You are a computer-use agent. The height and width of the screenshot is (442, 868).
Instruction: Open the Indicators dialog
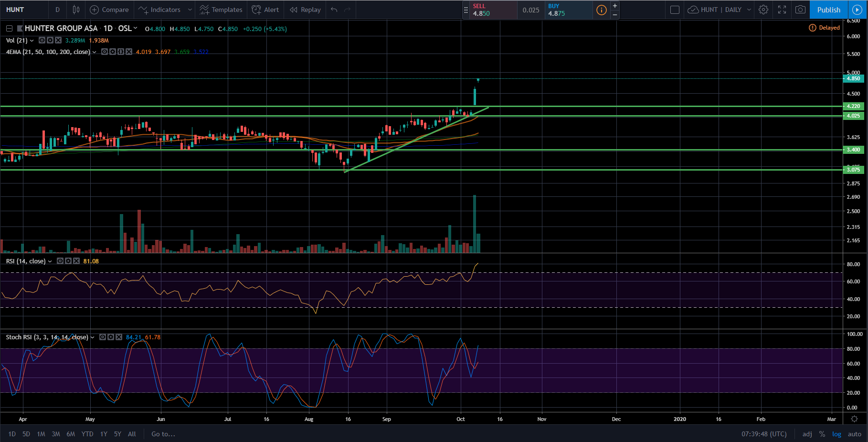point(159,10)
